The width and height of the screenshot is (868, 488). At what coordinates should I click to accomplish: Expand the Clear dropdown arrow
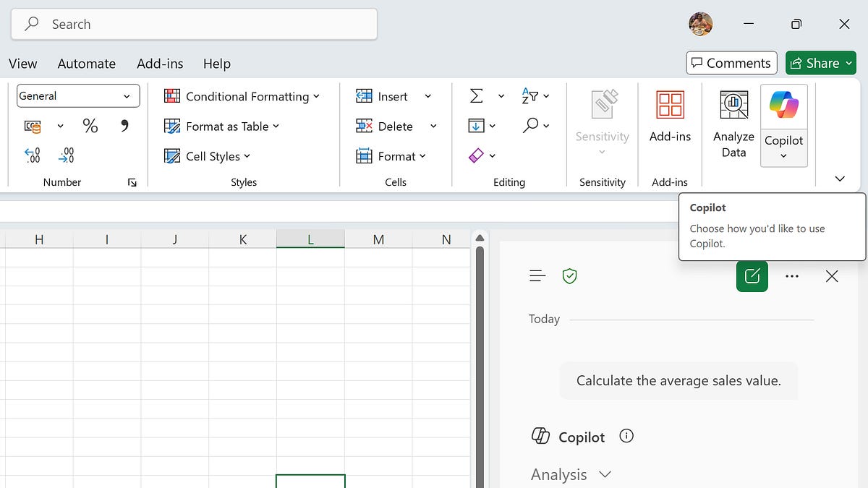point(493,155)
